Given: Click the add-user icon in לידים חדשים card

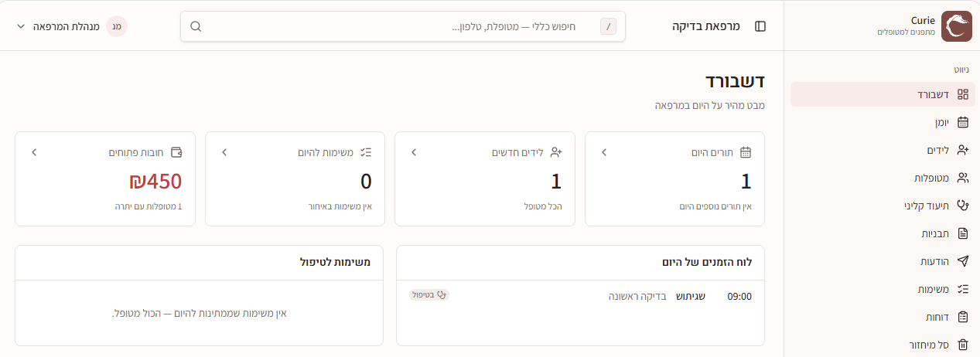Looking at the screenshot, I should tap(556, 152).
